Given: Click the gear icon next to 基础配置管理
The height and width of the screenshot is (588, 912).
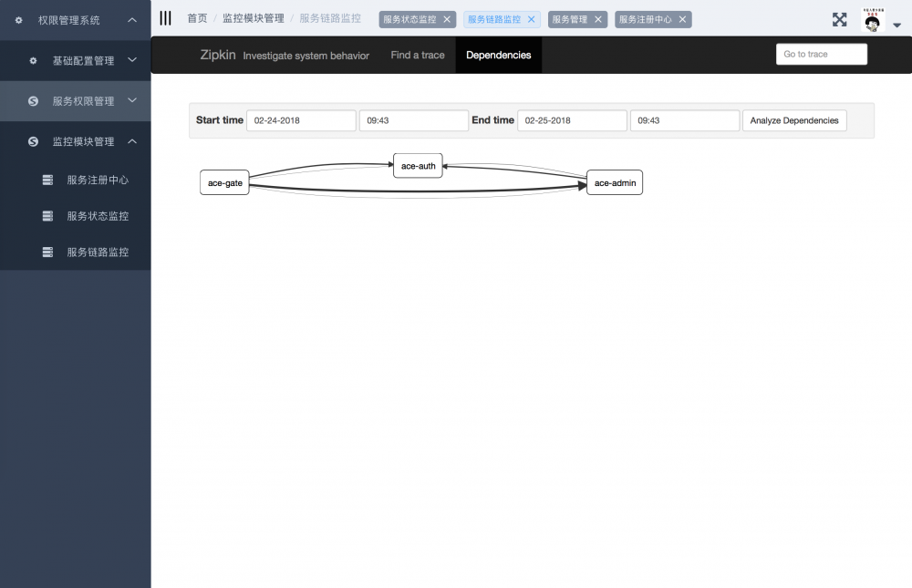Looking at the screenshot, I should click(x=34, y=60).
